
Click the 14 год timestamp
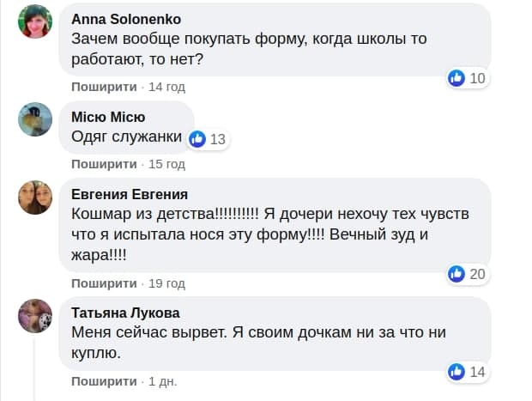pos(166,87)
